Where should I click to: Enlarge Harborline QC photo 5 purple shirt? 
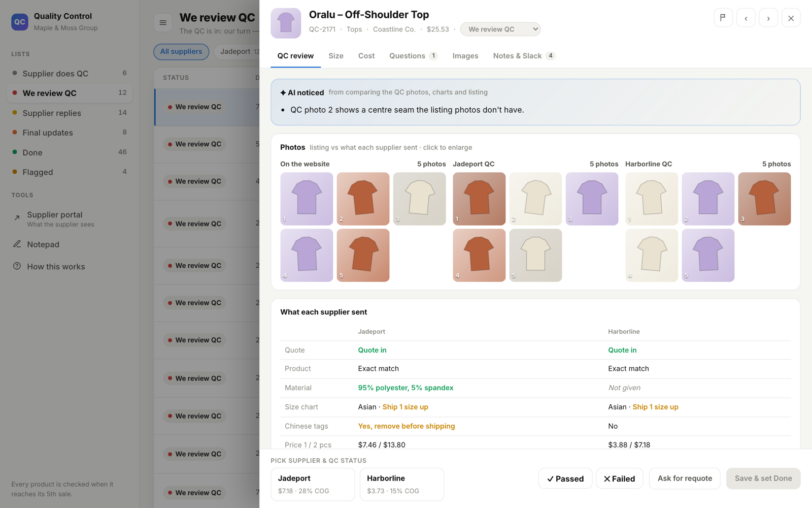point(708,255)
